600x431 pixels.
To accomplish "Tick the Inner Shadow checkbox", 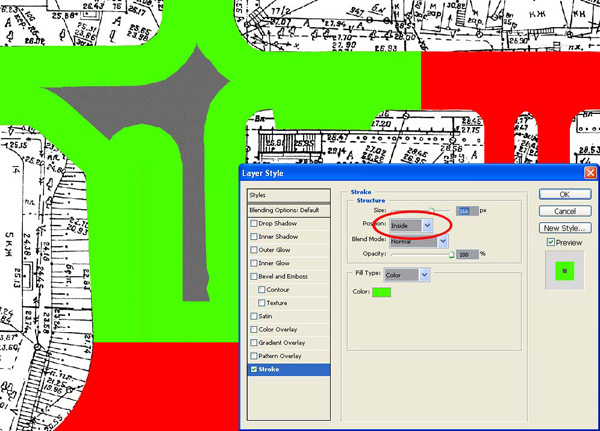I will [x=253, y=236].
